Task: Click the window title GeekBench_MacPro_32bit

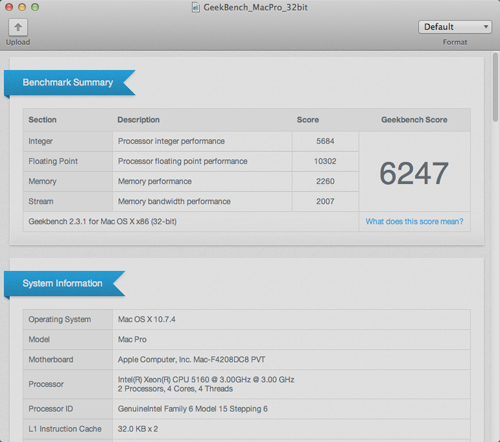Action: (x=255, y=7)
